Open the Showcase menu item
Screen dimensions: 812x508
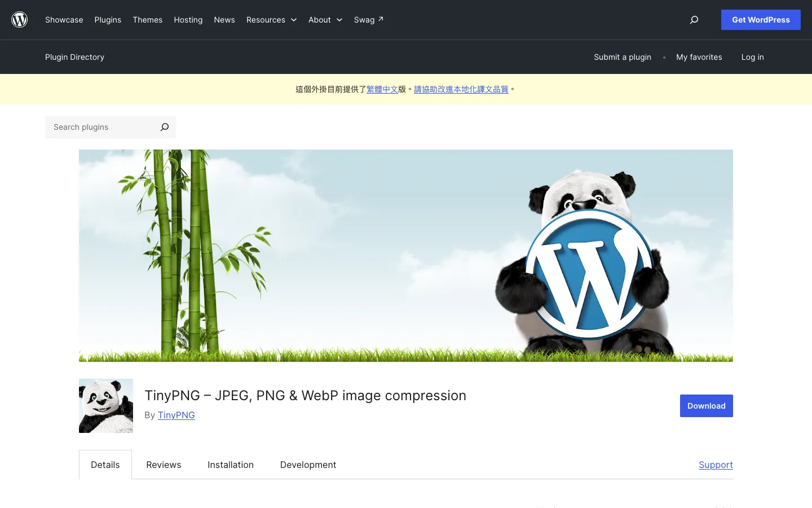(64, 20)
